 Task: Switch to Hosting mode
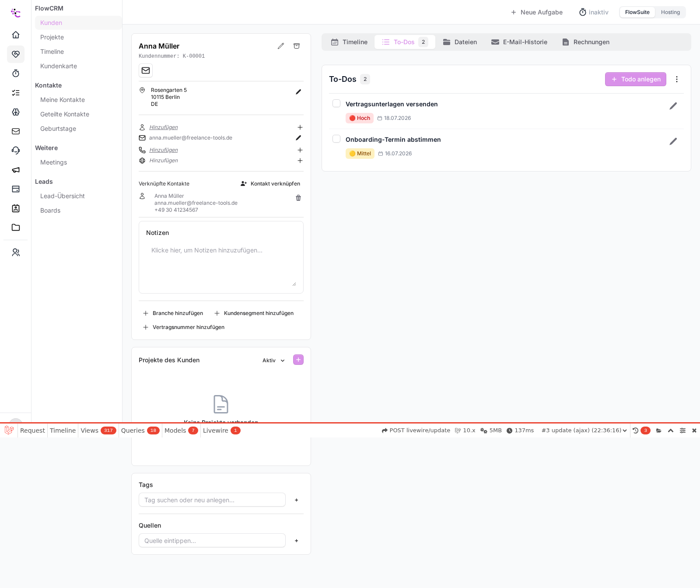click(670, 12)
